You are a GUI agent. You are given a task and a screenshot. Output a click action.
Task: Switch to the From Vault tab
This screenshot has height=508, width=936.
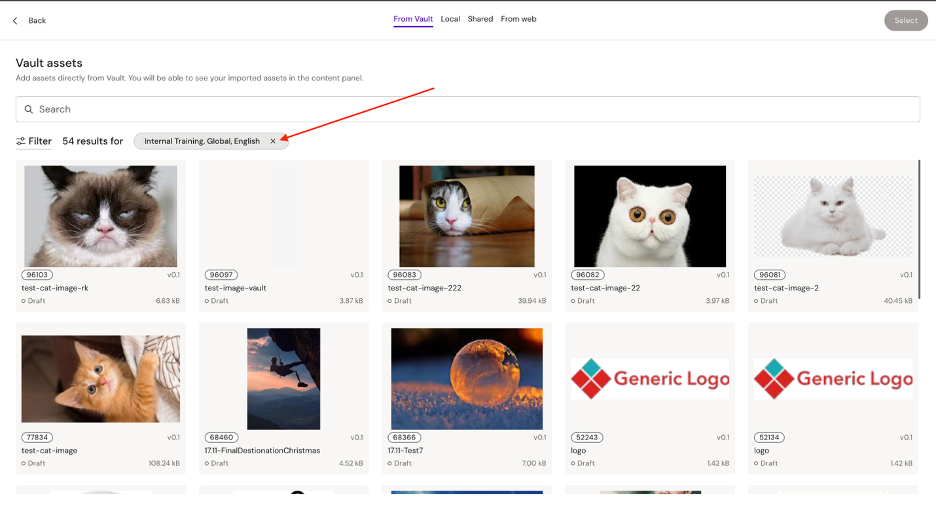(x=413, y=19)
